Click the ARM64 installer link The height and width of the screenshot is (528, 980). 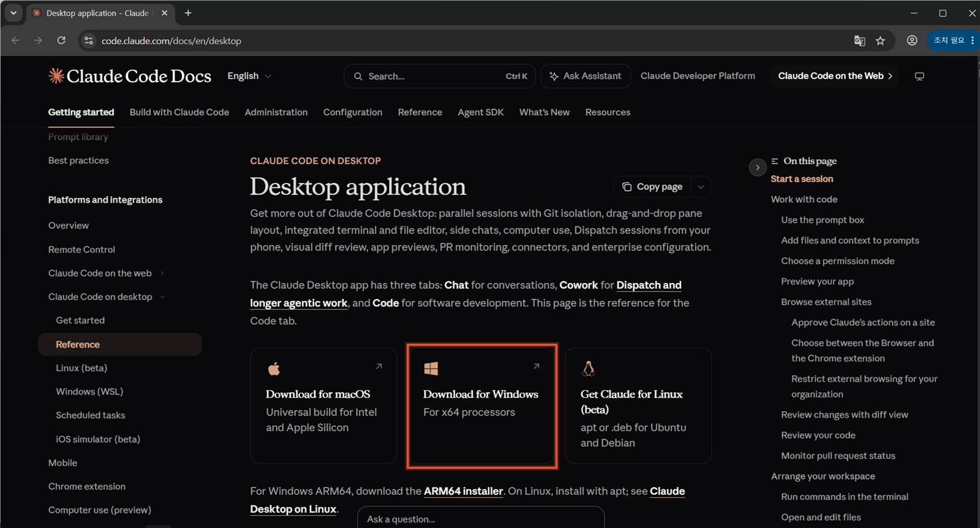tap(464, 491)
